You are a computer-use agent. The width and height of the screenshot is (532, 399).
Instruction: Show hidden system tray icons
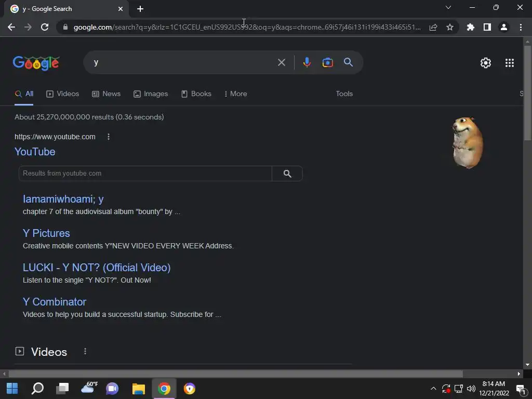click(433, 389)
